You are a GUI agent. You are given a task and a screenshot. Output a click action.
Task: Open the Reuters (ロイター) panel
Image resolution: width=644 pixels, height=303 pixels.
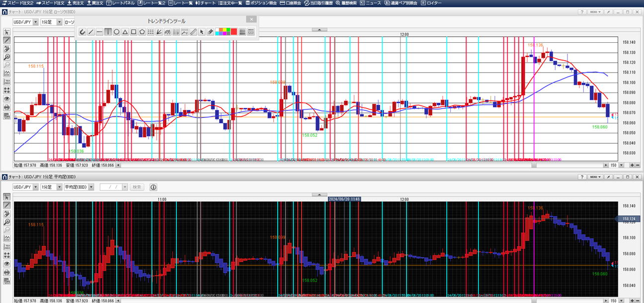431,3
